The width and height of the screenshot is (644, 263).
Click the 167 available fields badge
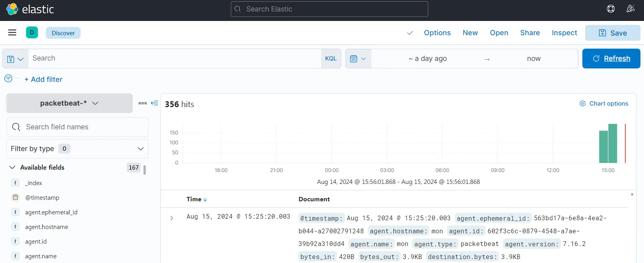[134, 167]
